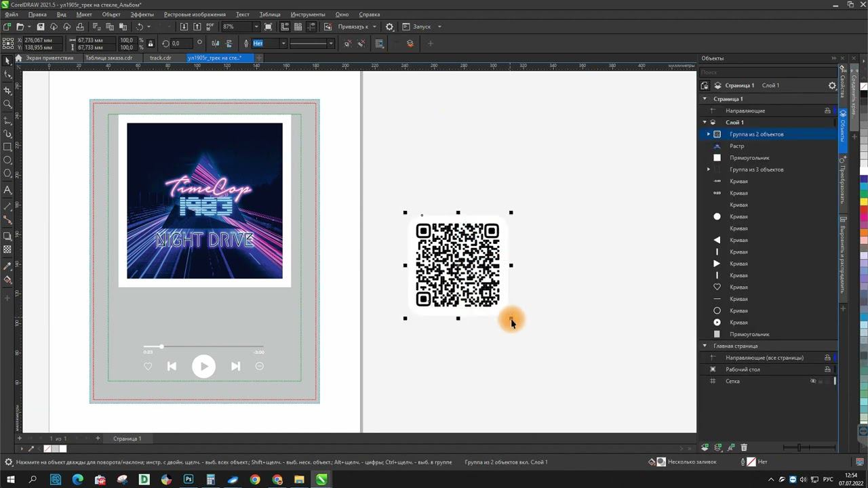Toggle the lock ratio padlock
This screenshot has width=868, height=488.
pyautogui.click(x=151, y=43)
